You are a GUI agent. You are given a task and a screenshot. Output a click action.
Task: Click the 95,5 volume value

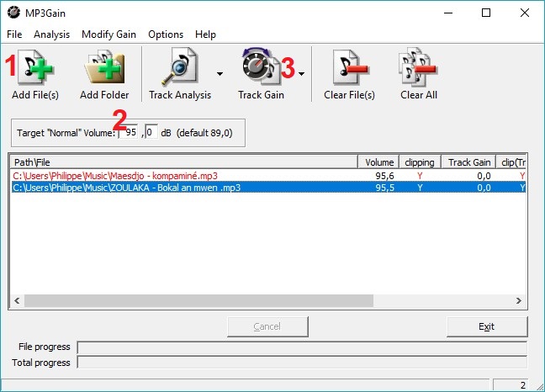point(384,188)
